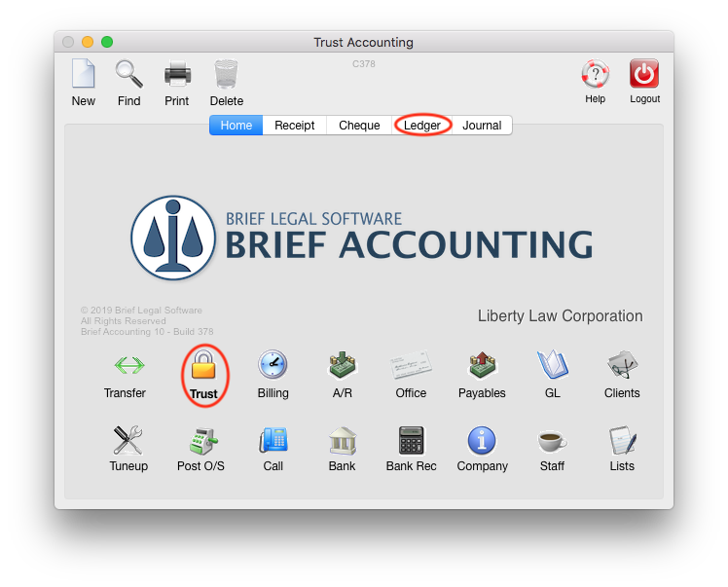Screen dimensions: 728x587
Task: Open the Payables module
Action: click(483, 364)
